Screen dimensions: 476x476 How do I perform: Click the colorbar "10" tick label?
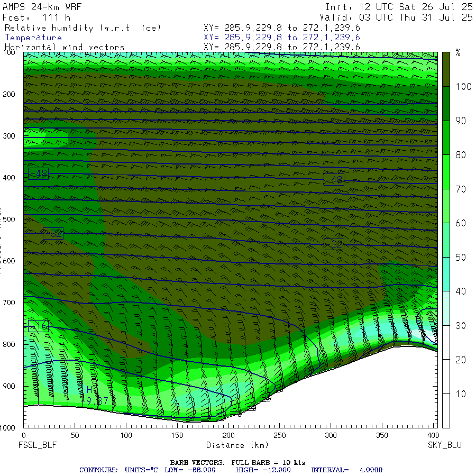[461, 394]
